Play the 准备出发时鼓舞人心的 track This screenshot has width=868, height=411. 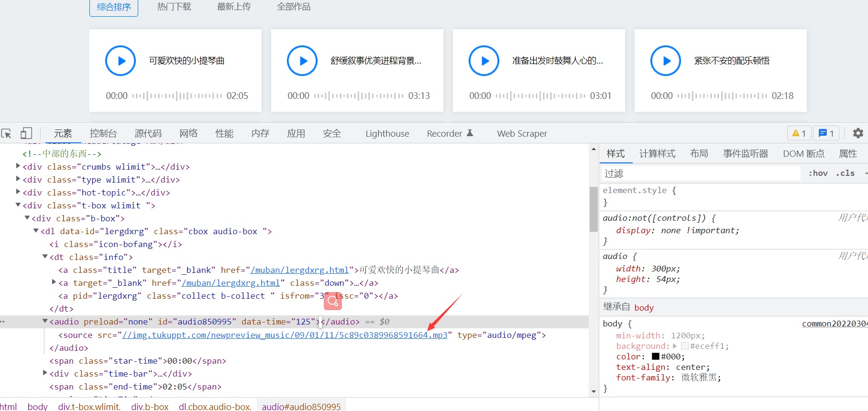point(484,61)
